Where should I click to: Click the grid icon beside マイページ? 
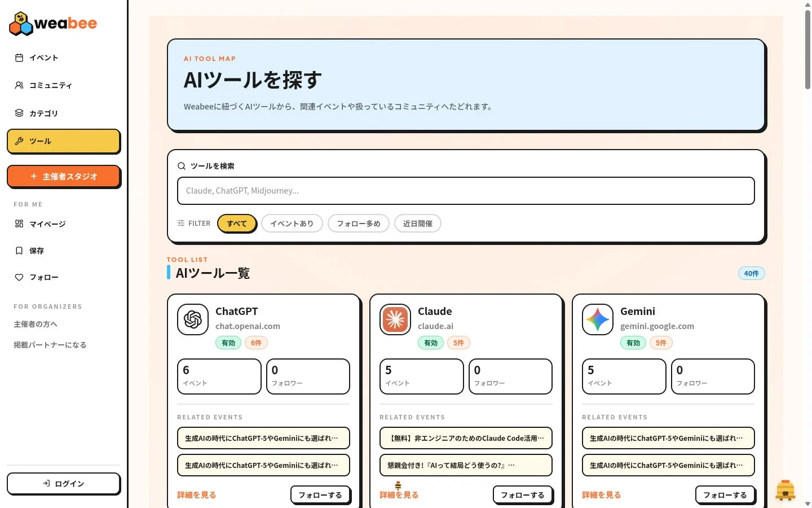19,224
